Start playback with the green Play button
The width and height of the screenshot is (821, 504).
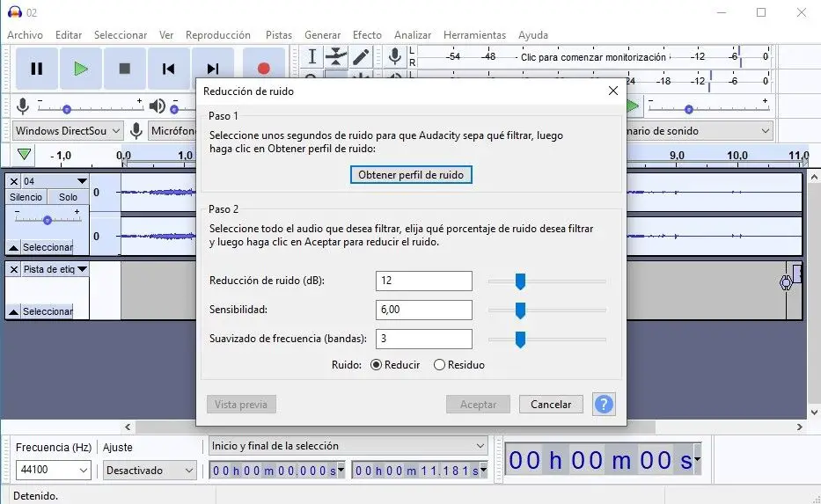81,69
